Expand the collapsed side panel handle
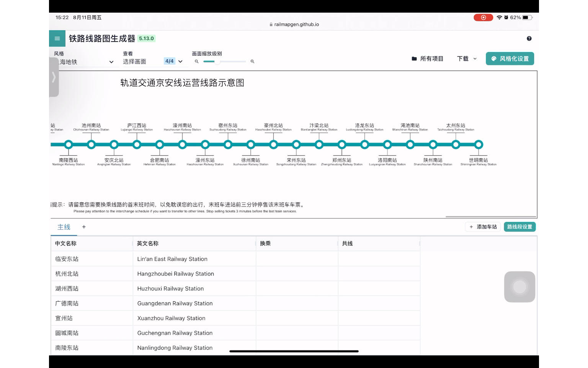This screenshot has width=588, height=368. click(54, 77)
